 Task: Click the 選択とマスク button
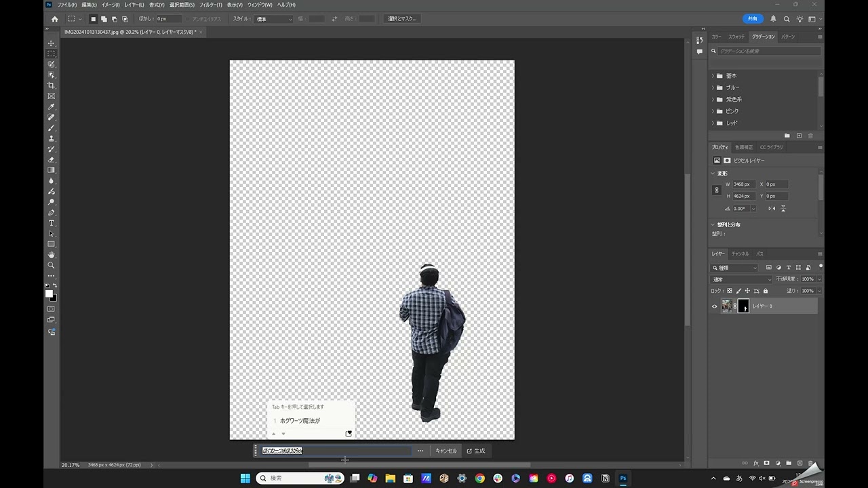[x=401, y=19]
